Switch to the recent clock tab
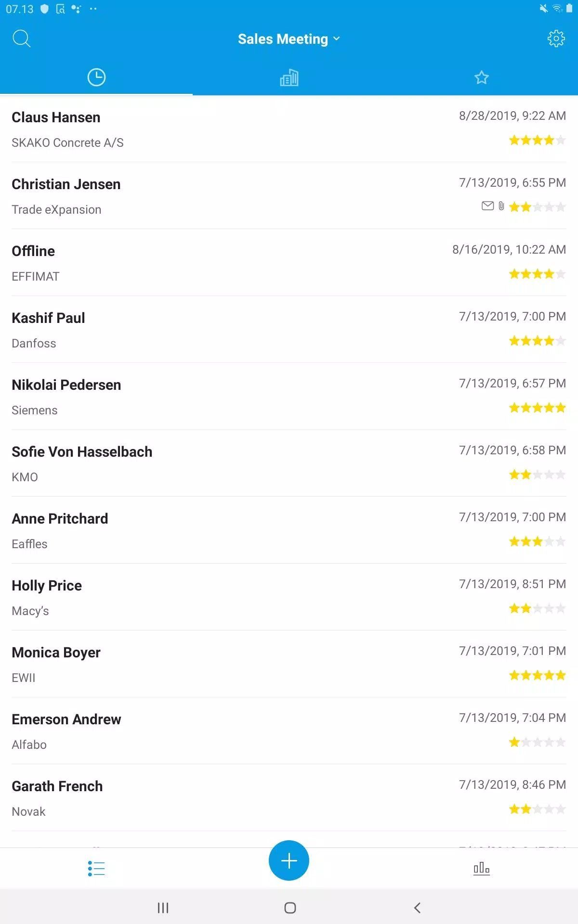578x924 pixels. coord(96,77)
